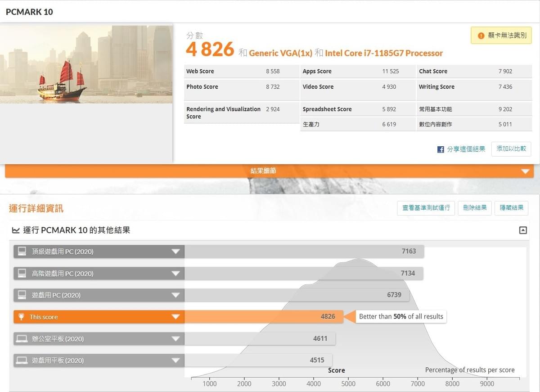This screenshot has height=392, width=540.
Task: Click Rendering and Visualization Score label
Action: point(224,113)
